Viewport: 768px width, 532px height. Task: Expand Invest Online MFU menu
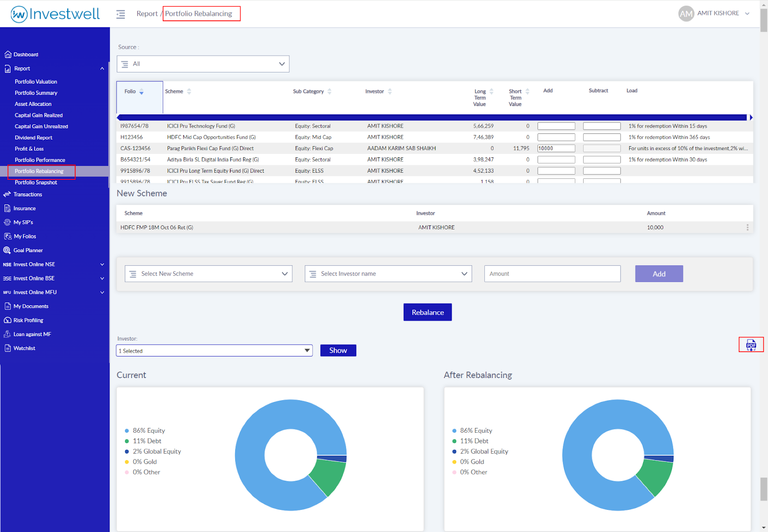point(102,292)
